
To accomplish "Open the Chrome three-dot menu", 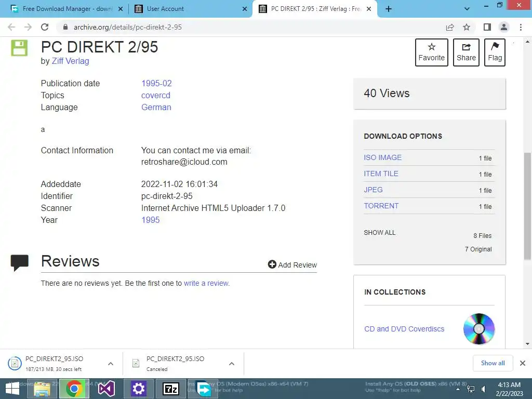I will 521,27.
